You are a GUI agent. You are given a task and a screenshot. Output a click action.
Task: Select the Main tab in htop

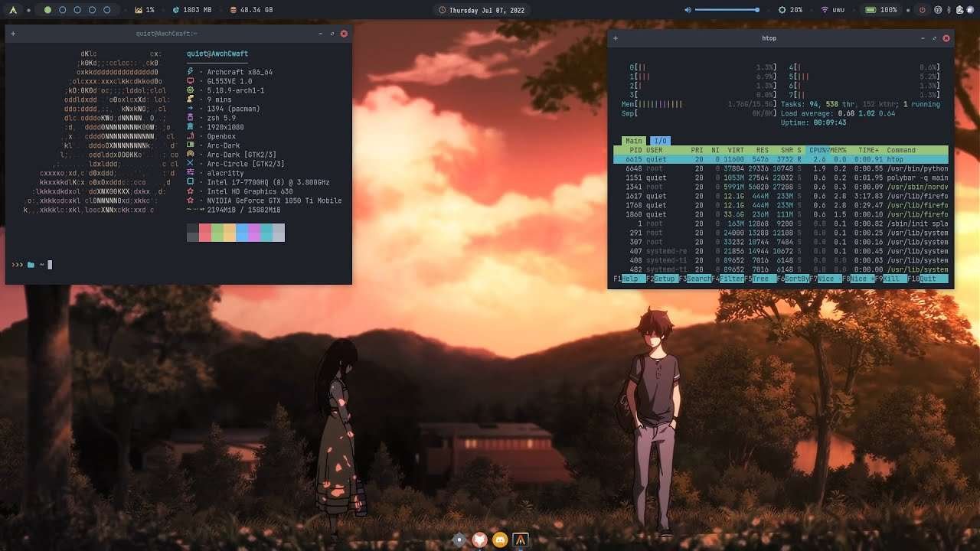[x=633, y=141]
